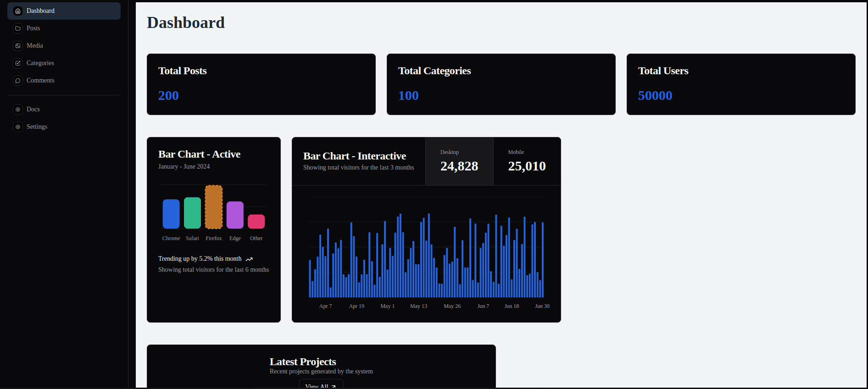Click the Jun 7 axis label
The image size is (868, 389).
tap(483, 306)
